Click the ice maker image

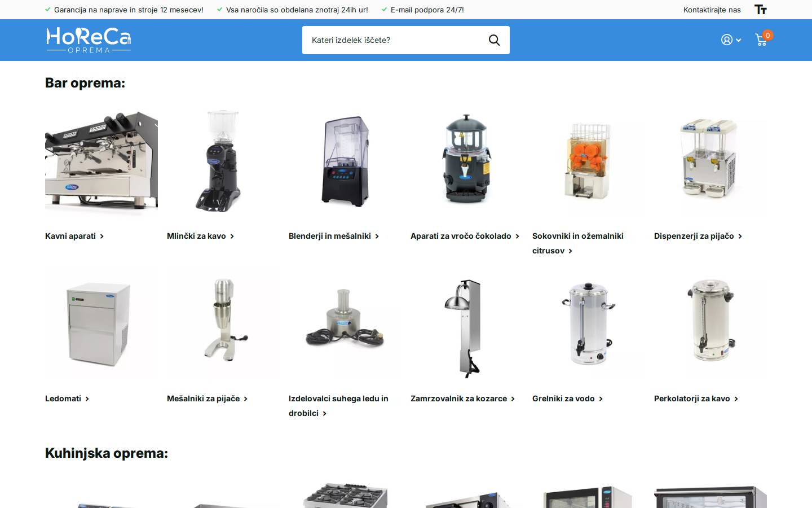tap(101, 324)
